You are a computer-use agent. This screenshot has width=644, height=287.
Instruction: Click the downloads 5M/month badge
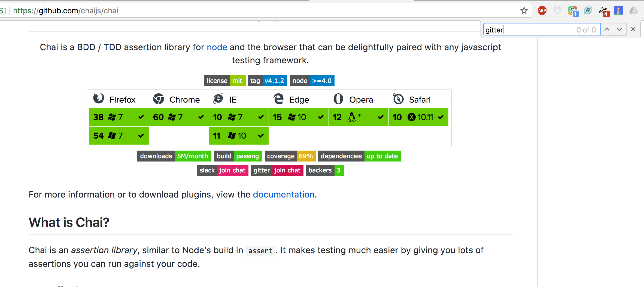(174, 156)
